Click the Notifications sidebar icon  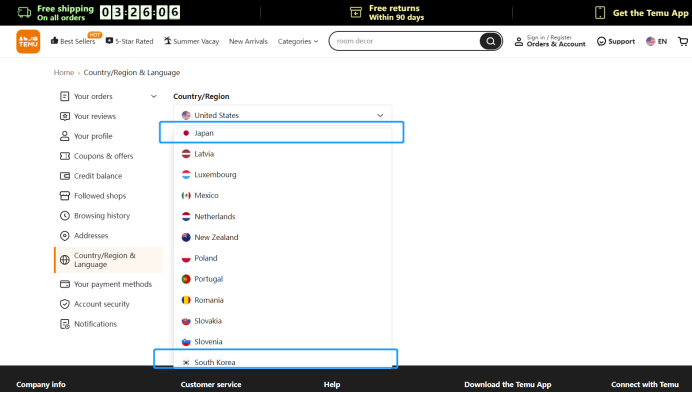point(65,324)
